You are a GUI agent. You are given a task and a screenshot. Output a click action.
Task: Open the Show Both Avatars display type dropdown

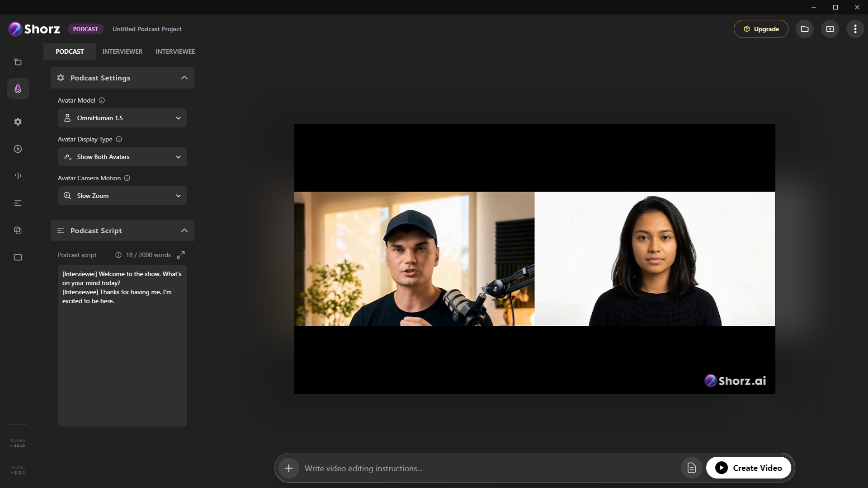click(x=122, y=157)
